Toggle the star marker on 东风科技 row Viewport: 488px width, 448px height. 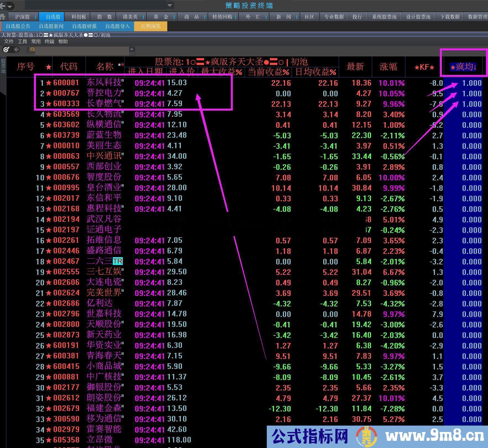pyautogui.click(x=49, y=83)
